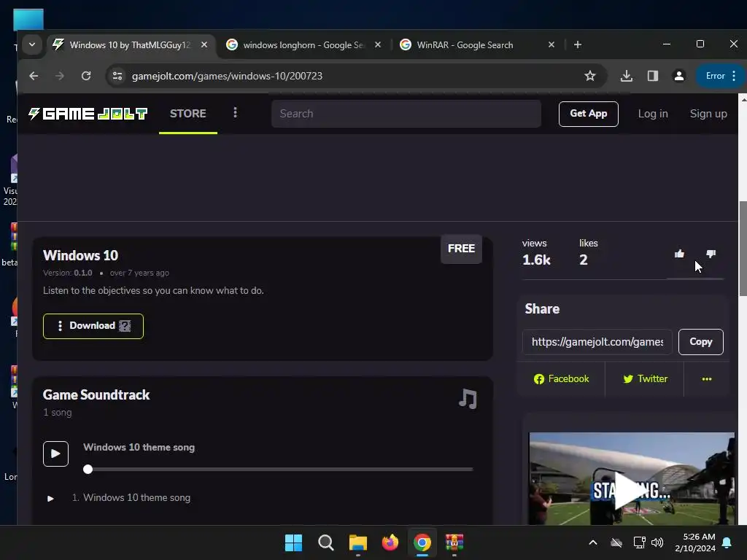Open Chrome downloads
The height and width of the screenshot is (560, 747).
pos(627,76)
